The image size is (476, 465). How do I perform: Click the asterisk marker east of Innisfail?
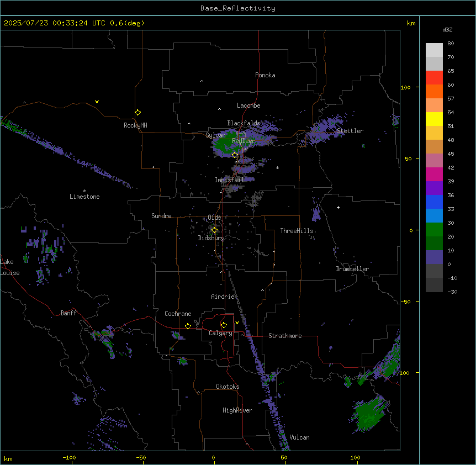(277, 167)
